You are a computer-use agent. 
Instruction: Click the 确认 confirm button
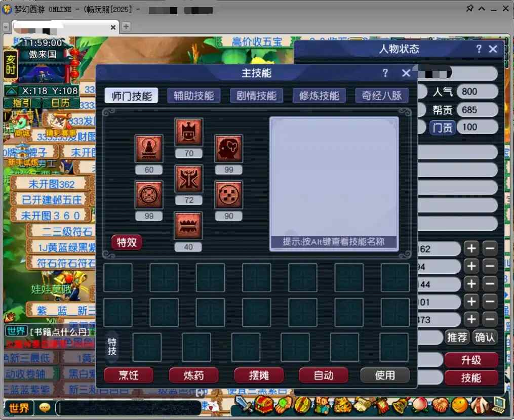coord(485,338)
